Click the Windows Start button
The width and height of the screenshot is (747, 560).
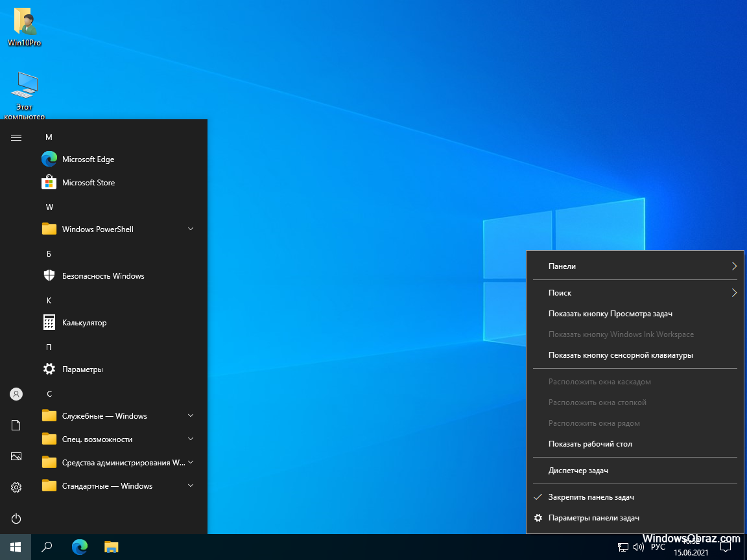(16, 547)
